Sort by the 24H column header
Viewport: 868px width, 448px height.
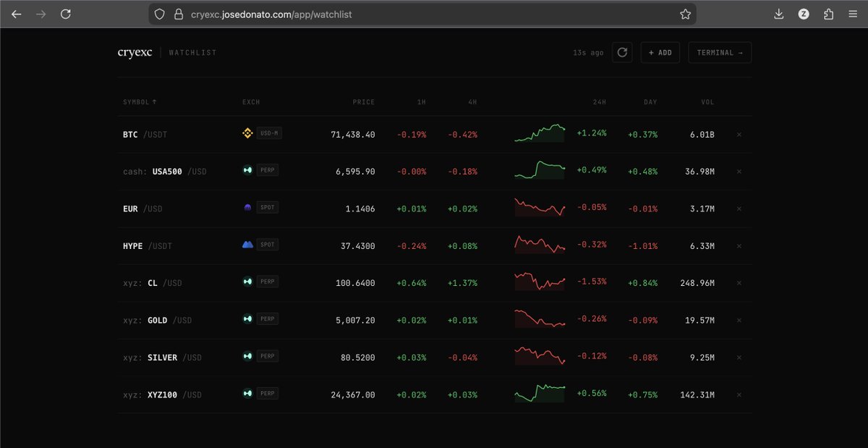(x=599, y=102)
